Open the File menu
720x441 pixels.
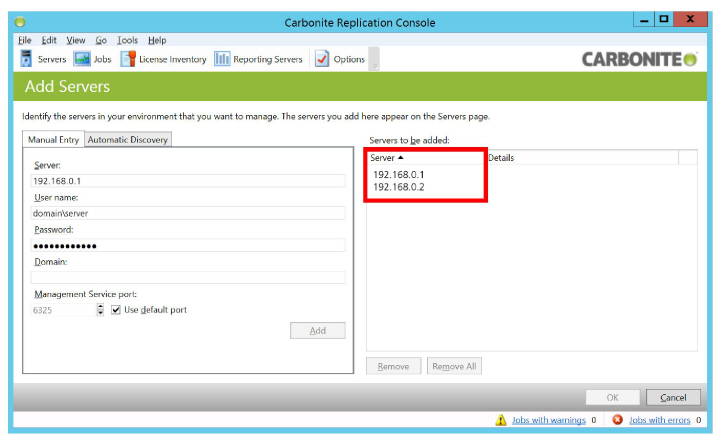point(24,40)
